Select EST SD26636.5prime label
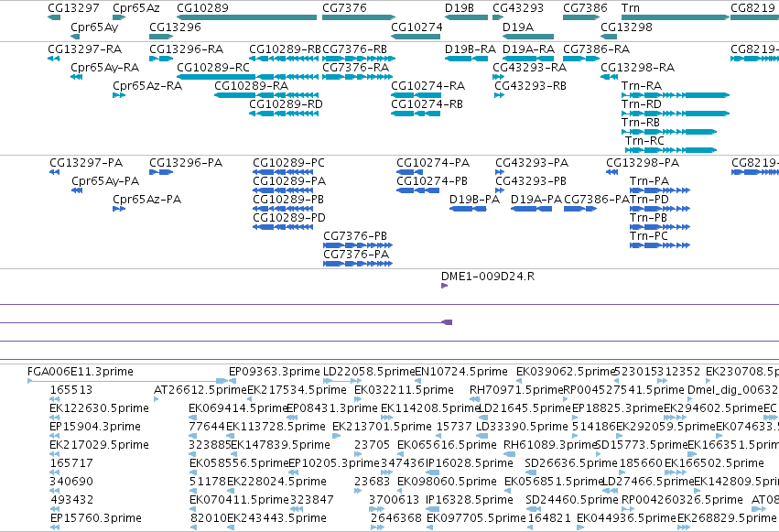 point(571,464)
